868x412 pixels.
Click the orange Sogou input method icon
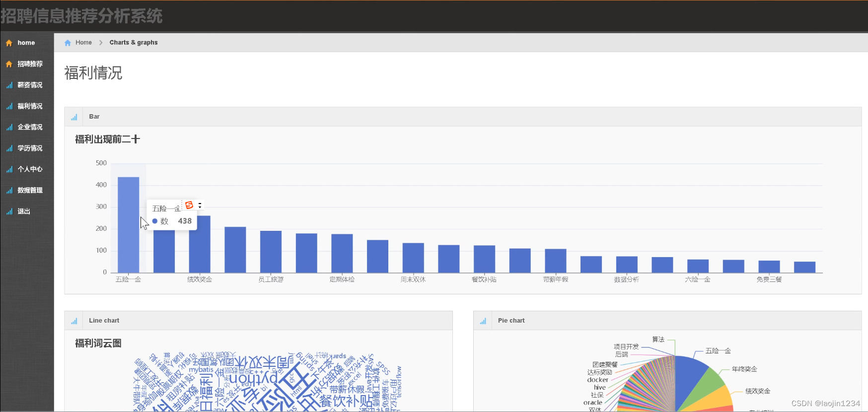189,205
